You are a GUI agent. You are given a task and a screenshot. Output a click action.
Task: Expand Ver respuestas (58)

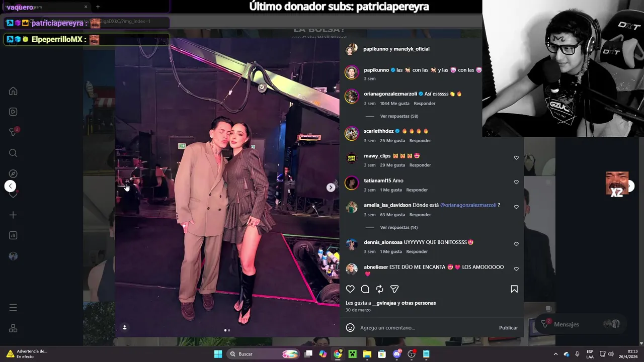tap(399, 116)
